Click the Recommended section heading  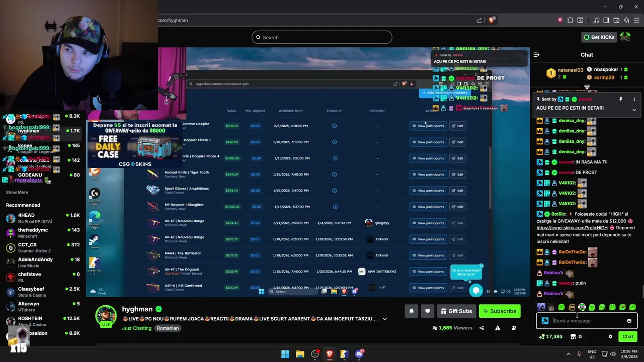[23, 205]
